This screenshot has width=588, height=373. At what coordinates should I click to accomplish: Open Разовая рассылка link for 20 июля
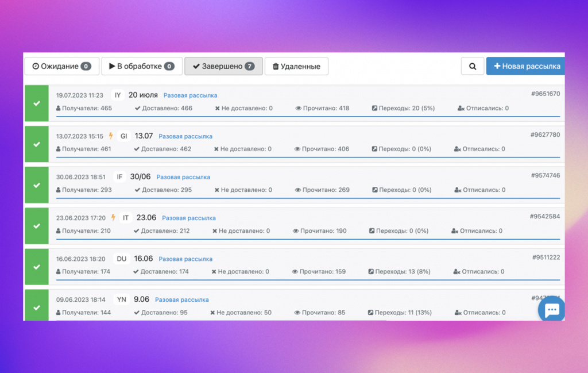[x=190, y=95]
